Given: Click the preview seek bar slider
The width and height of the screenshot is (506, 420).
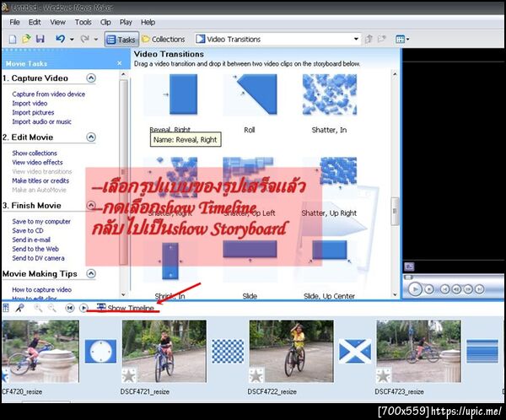Looking at the screenshot, I should pyautogui.click(x=408, y=277).
